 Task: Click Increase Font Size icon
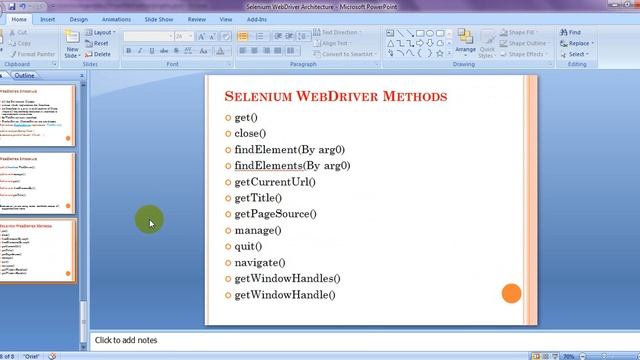[x=201, y=37]
